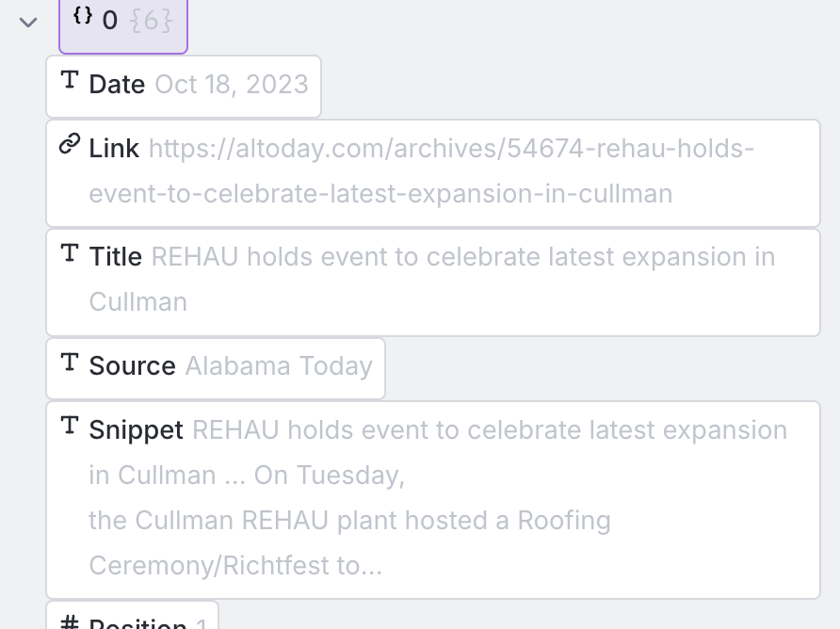
Task: Select the Link field label
Action: point(114,149)
